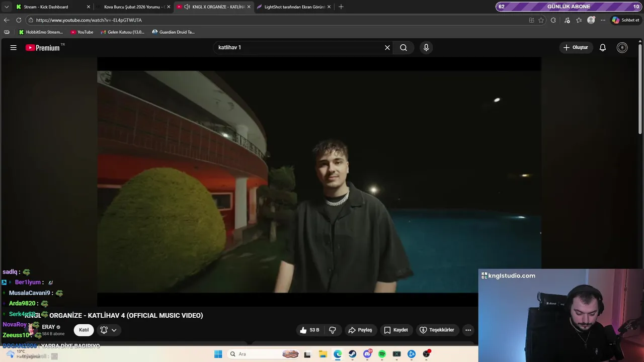This screenshot has width=644, height=362.
Task: Open the browser profile avatar
Action: [591, 20]
